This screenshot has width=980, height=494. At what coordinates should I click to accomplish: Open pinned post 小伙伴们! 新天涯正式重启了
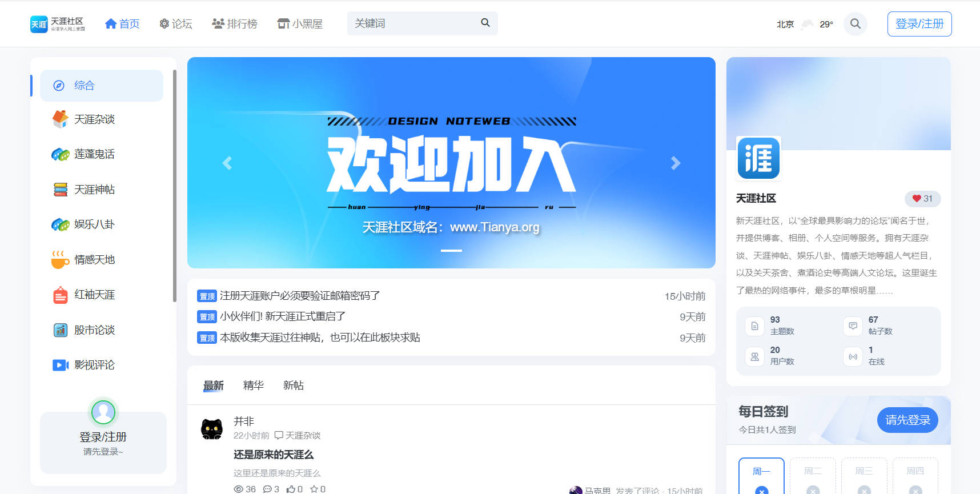pyautogui.click(x=283, y=316)
